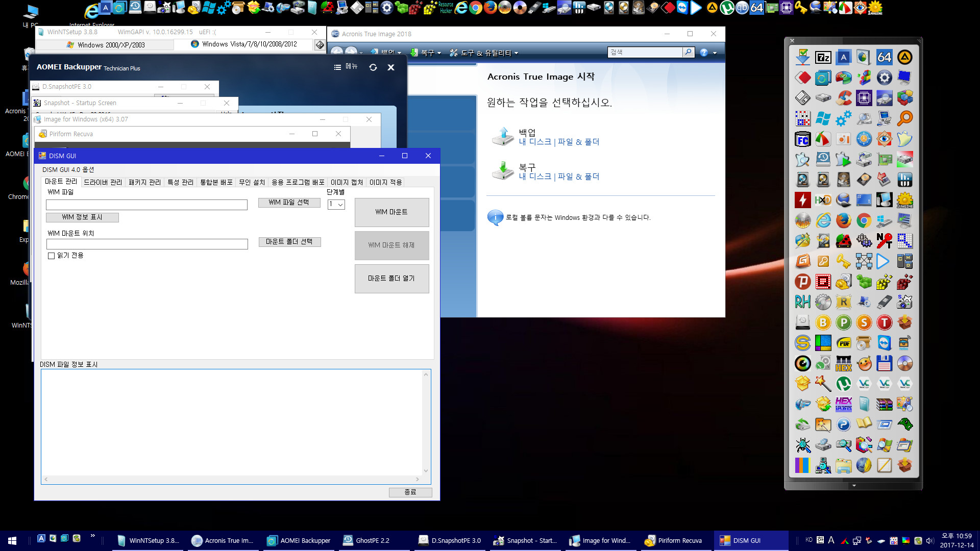Launch the NT key password icon in dock

[x=884, y=241]
